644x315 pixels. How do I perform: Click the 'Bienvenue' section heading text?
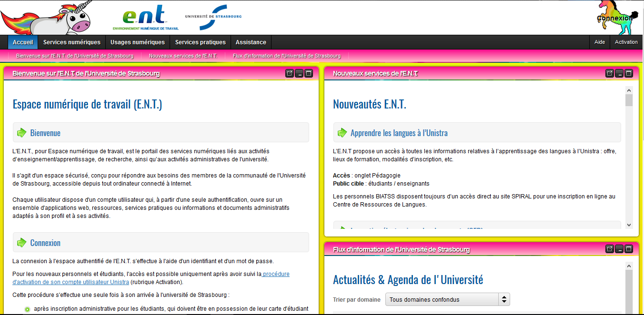(x=45, y=133)
